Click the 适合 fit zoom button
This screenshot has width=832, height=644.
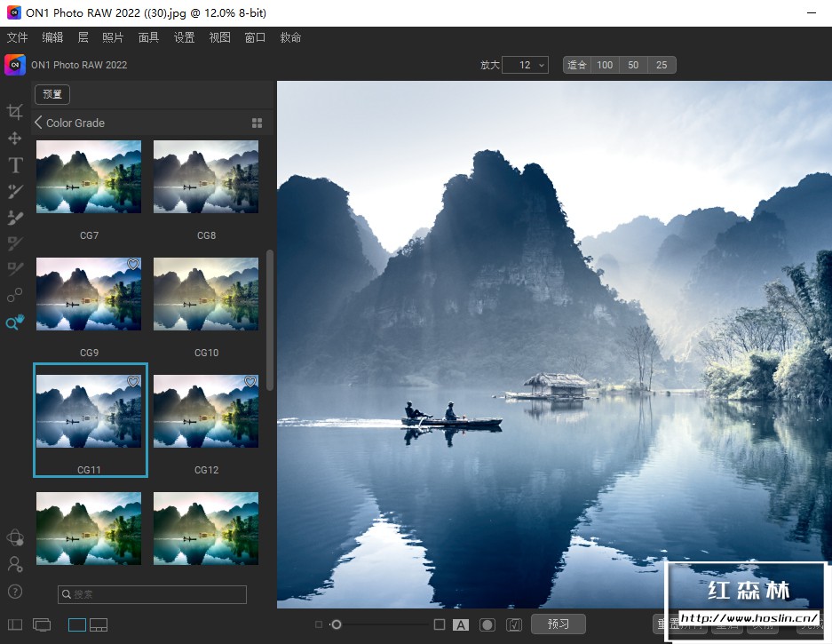(x=577, y=65)
